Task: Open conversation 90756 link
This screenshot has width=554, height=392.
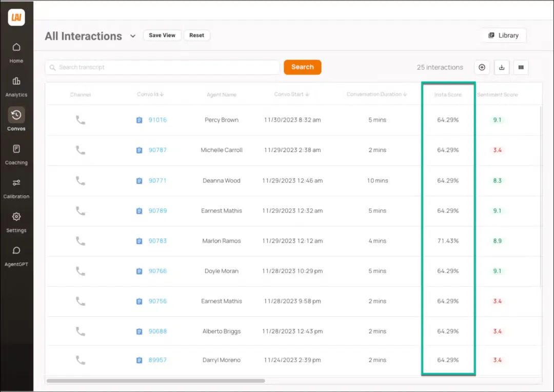Action: [157, 301]
